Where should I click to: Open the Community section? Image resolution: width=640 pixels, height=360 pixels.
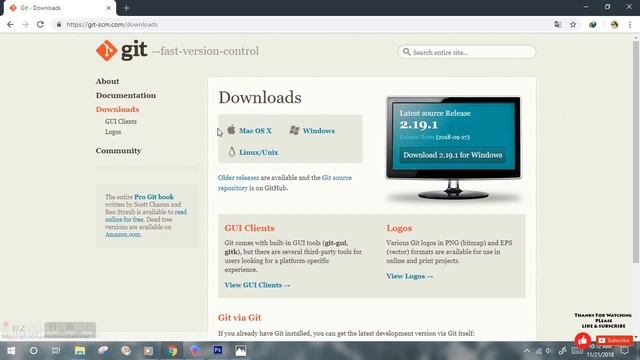point(118,151)
